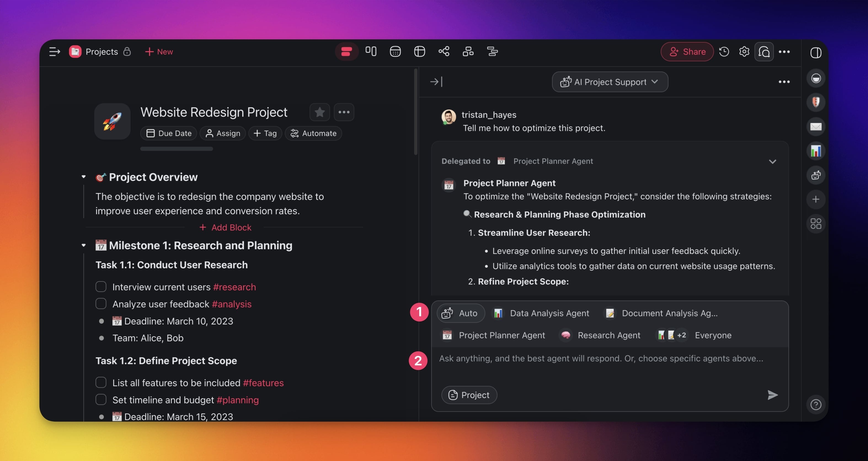Image resolution: width=868 pixels, height=461 pixels.
Task: Open the settings gear icon
Action: 744,52
